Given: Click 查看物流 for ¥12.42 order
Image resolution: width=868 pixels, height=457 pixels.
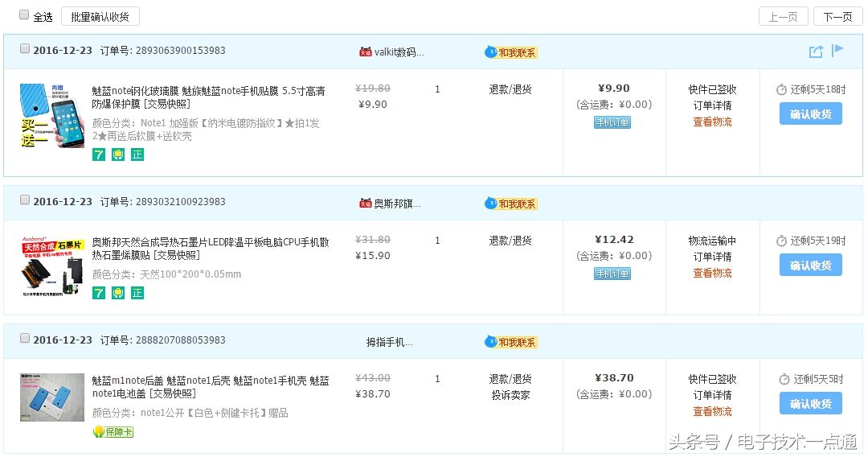Looking at the screenshot, I should 712,273.
